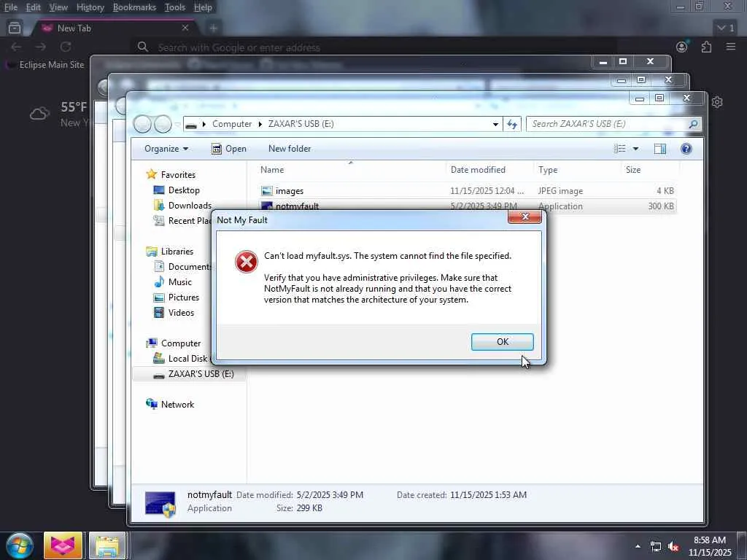Open a new browser tab with plus icon
Image resolution: width=747 pixels, height=560 pixels.
pyautogui.click(x=213, y=28)
